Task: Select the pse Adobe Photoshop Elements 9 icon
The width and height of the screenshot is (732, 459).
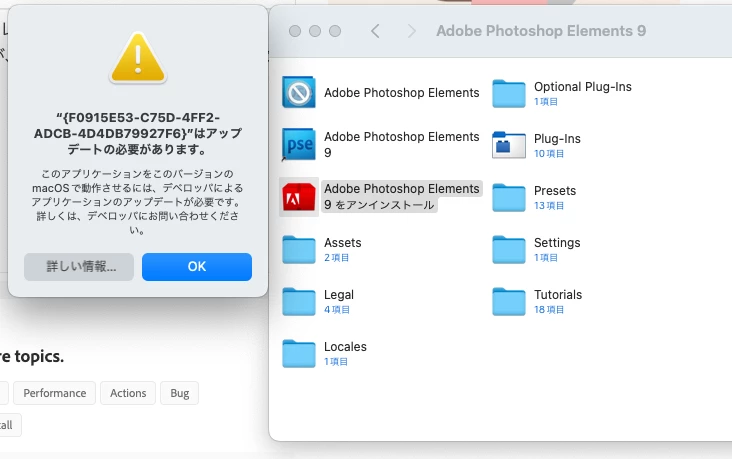Action: 299,144
